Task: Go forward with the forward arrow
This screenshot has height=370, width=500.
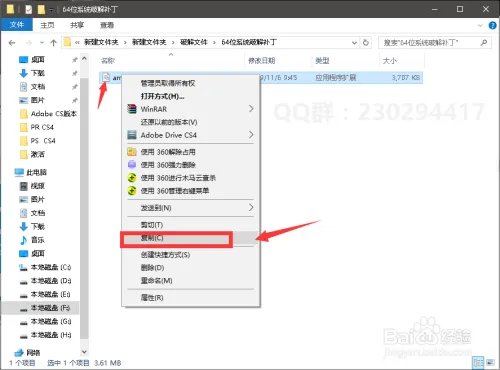Action: 29,43
